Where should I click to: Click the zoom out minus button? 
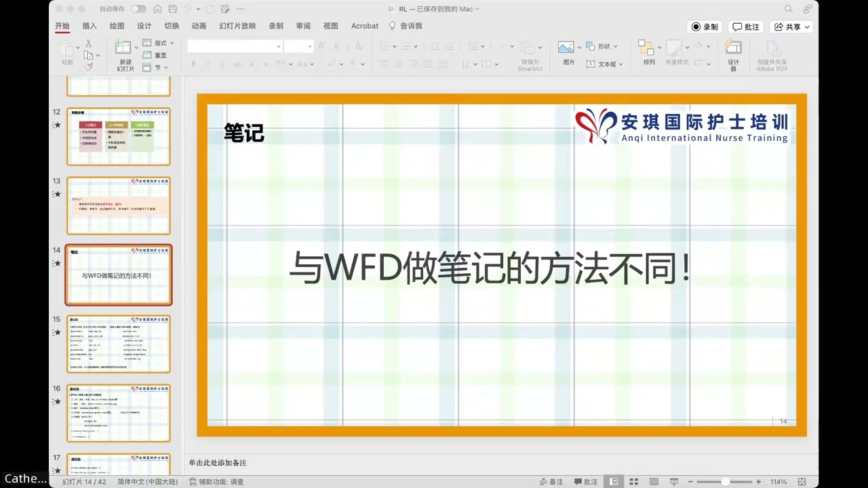(x=690, y=482)
